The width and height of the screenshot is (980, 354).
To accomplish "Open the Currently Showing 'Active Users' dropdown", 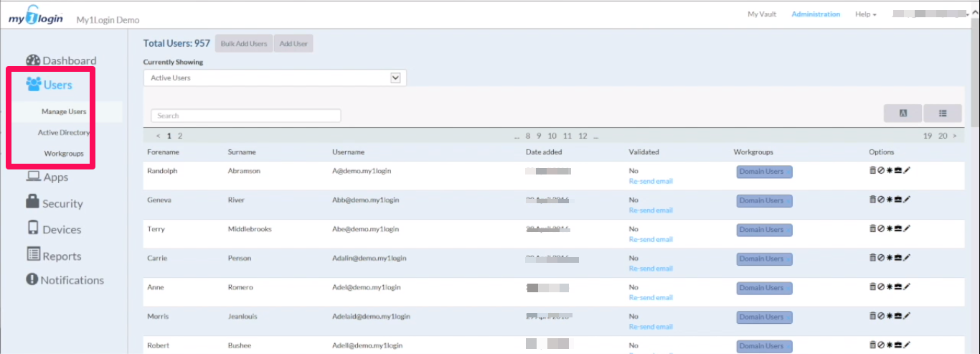I will pyautogui.click(x=275, y=78).
